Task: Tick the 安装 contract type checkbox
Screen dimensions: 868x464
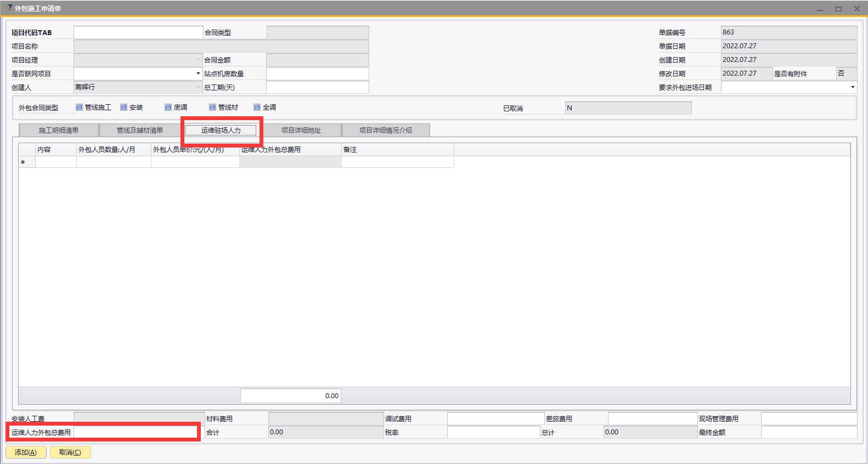Action: tap(124, 107)
